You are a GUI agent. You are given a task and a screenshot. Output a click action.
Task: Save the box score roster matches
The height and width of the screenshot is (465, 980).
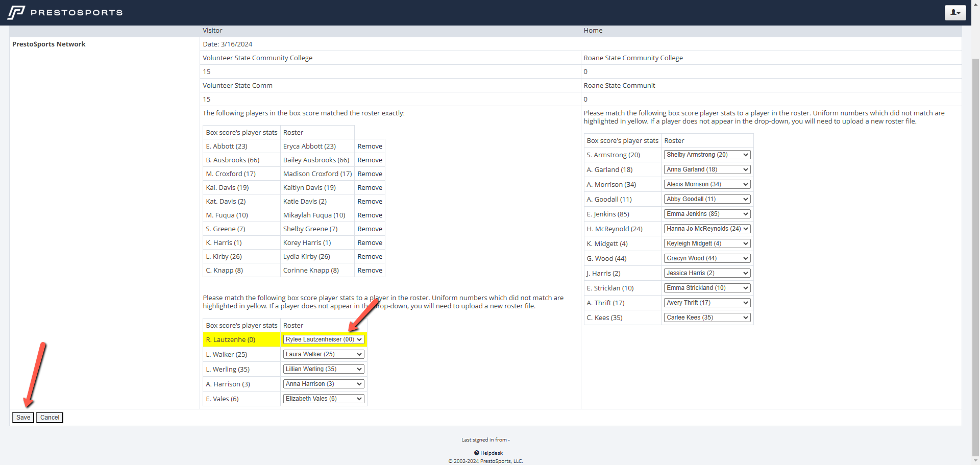(23, 418)
